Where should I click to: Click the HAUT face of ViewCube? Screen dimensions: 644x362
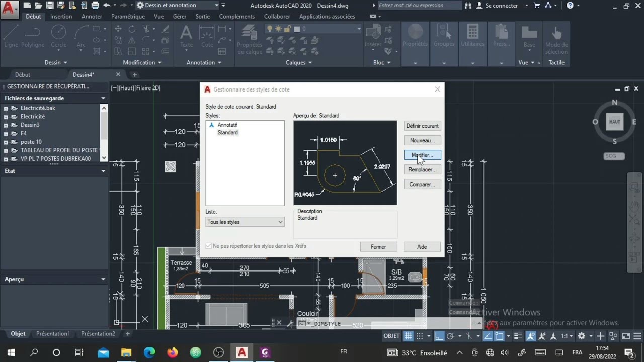coord(614,122)
